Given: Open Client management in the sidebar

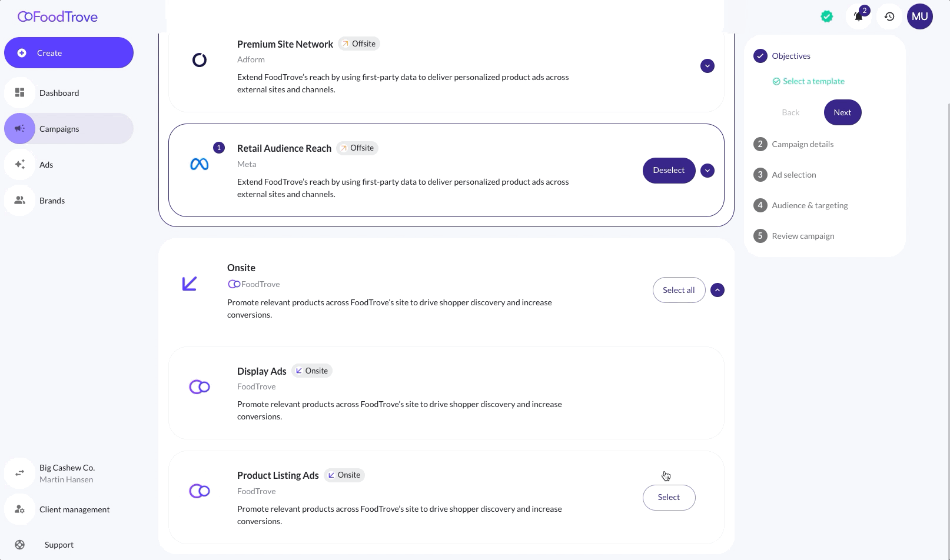Looking at the screenshot, I should [x=74, y=509].
